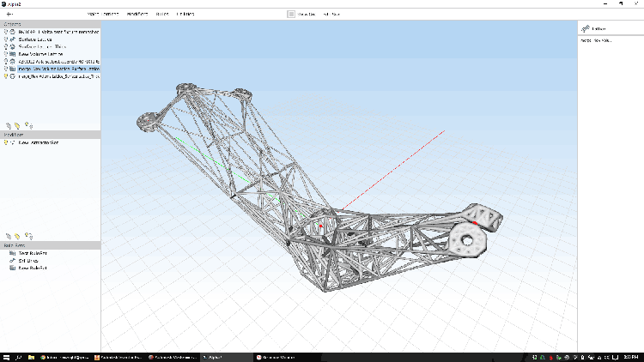
Task: Click the Lattice icon in the right panel
Action: coord(586,28)
